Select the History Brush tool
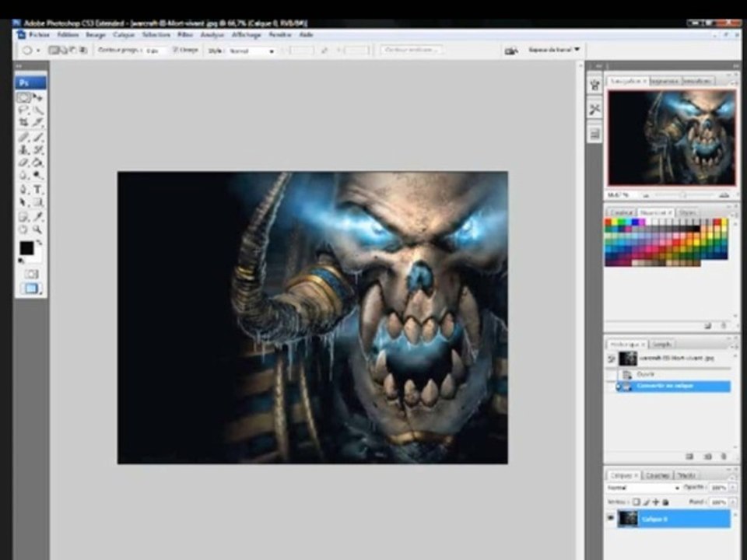The width and height of the screenshot is (747, 560). (x=38, y=149)
